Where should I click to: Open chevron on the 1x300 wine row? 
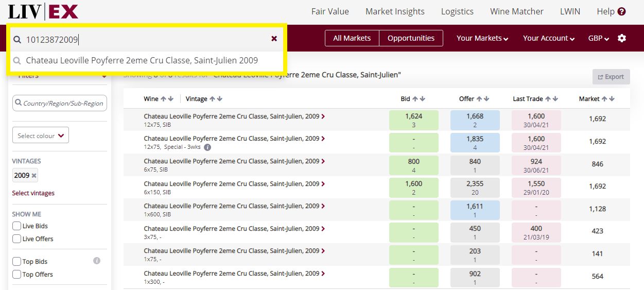coord(323,274)
